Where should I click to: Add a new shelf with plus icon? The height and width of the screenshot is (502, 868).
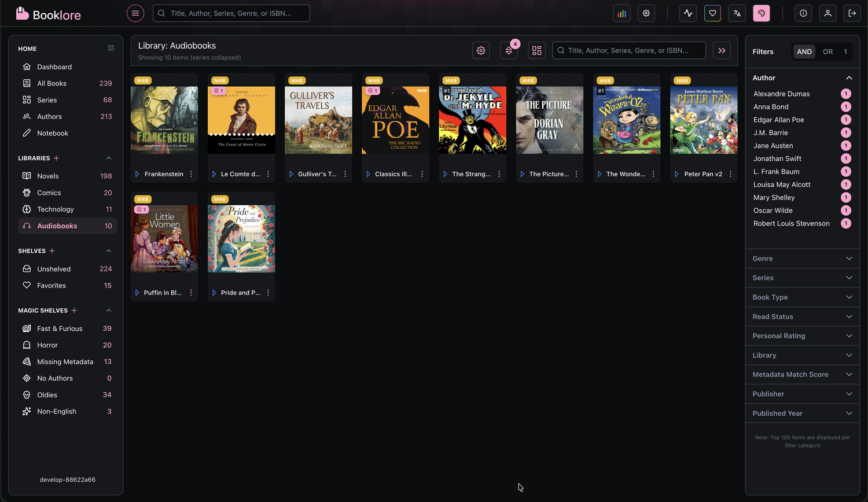(52, 251)
